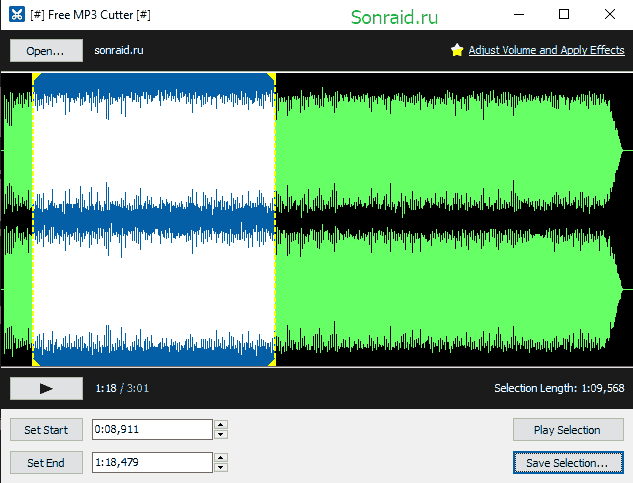The height and width of the screenshot is (483, 633).
Task: Decrease end time with the down arrow
Action: [x=220, y=468]
